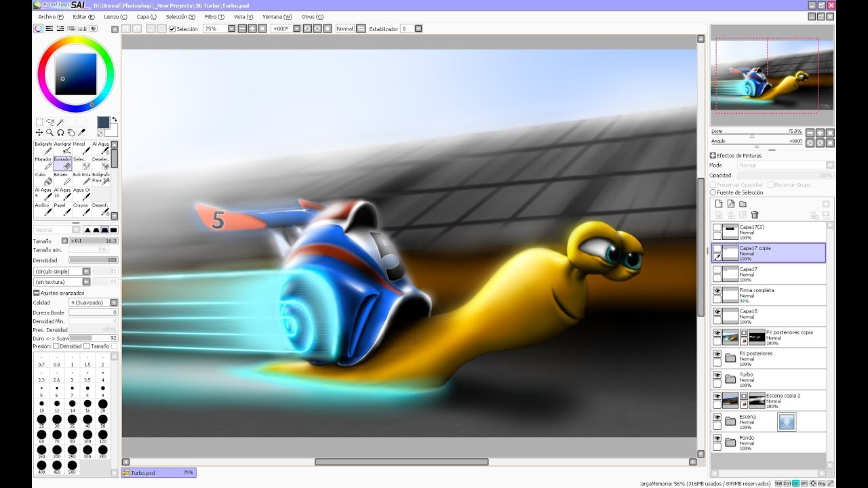Click the navigator preview thumbnail

772,76
